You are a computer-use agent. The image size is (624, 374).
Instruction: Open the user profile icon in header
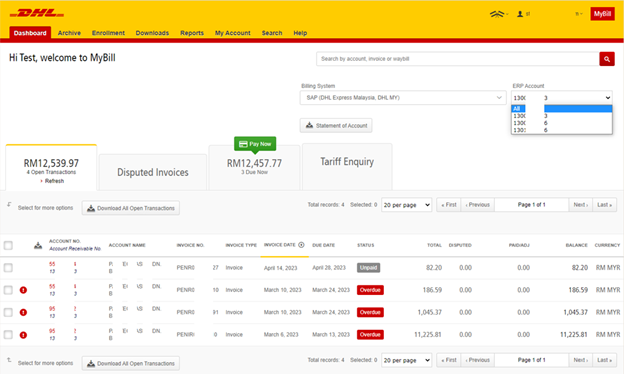pos(520,14)
